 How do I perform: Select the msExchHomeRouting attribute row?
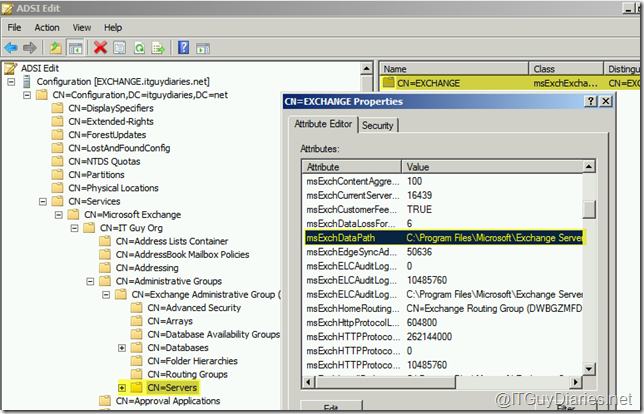444,308
